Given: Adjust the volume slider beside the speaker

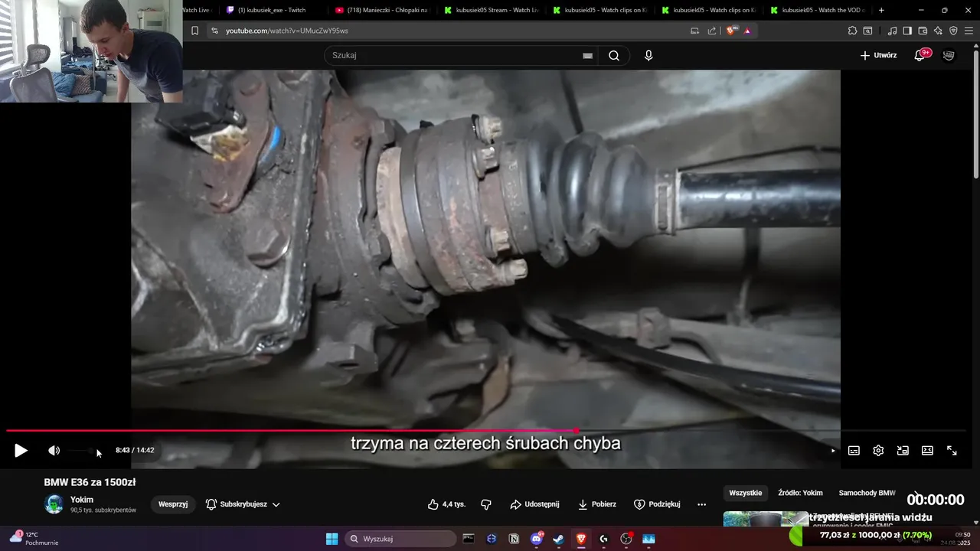Looking at the screenshot, I should pyautogui.click(x=83, y=451).
